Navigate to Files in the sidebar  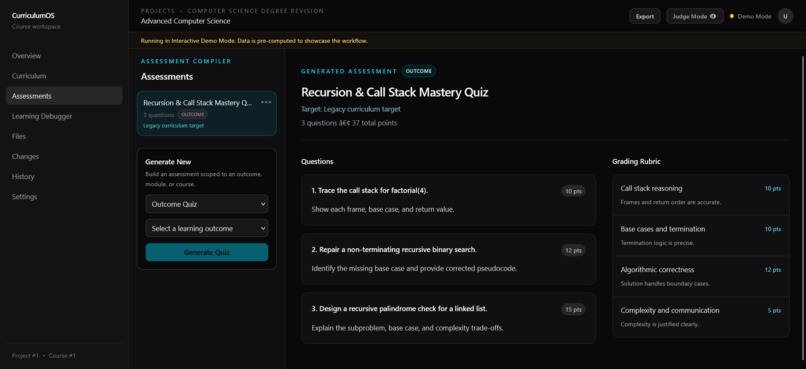coord(64,136)
